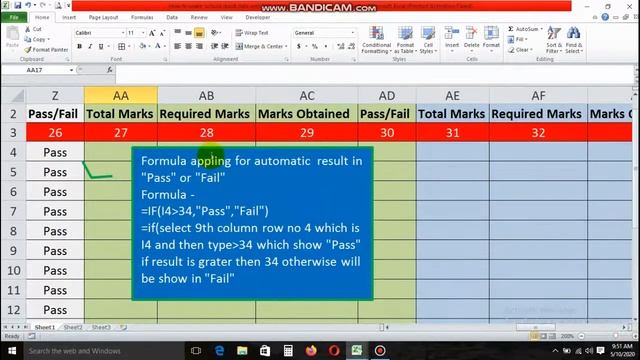640x360 pixels.
Task: Switch to the Page Layout tab
Action: tap(103, 18)
